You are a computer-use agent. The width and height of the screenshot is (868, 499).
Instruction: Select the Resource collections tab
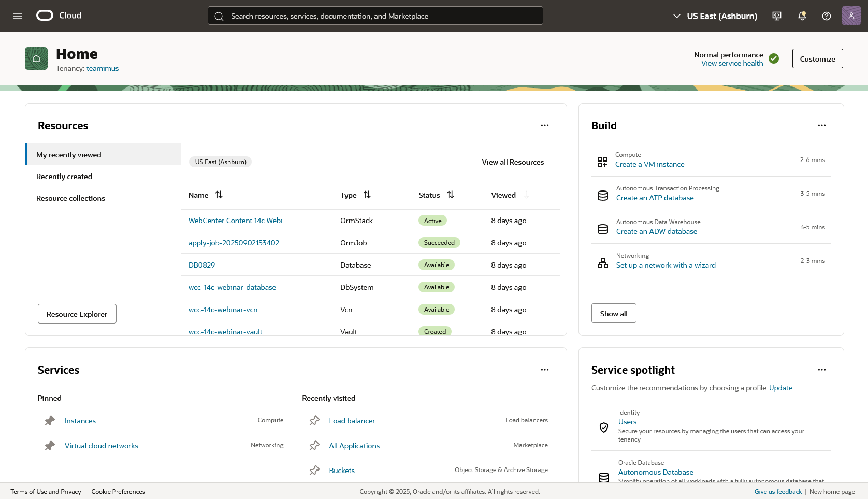click(70, 198)
